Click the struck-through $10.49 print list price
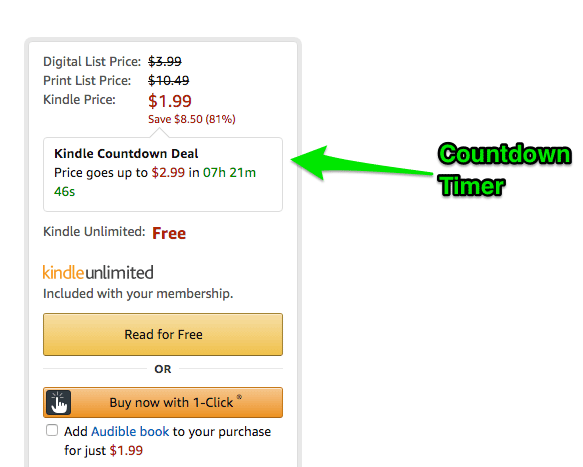Screen dimensions: 583x467 pyautogui.click(x=168, y=80)
